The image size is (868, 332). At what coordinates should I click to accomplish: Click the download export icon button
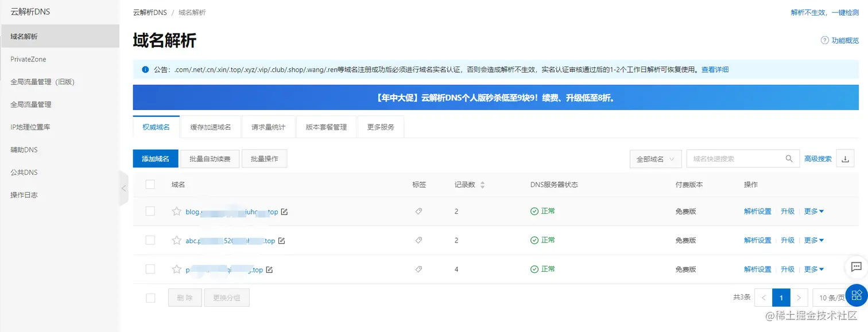844,159
